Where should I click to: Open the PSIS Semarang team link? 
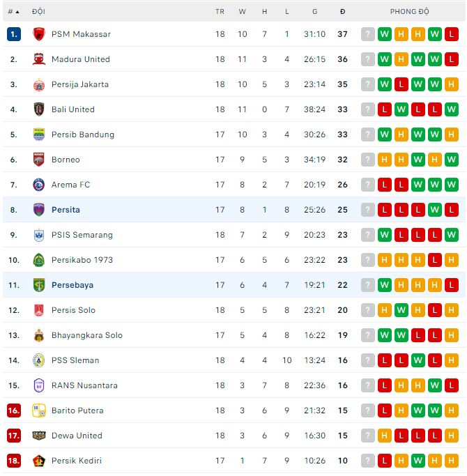(x=82, y=235)
